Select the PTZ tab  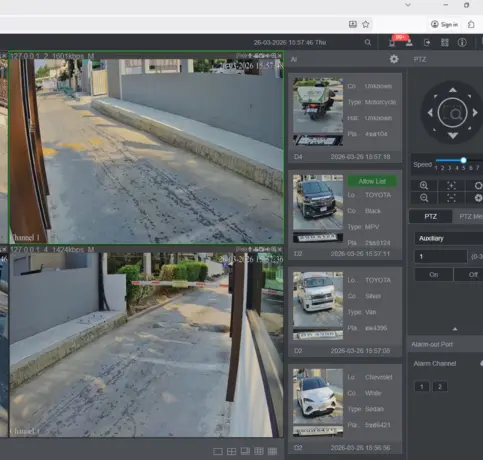[x=431, y=217]
